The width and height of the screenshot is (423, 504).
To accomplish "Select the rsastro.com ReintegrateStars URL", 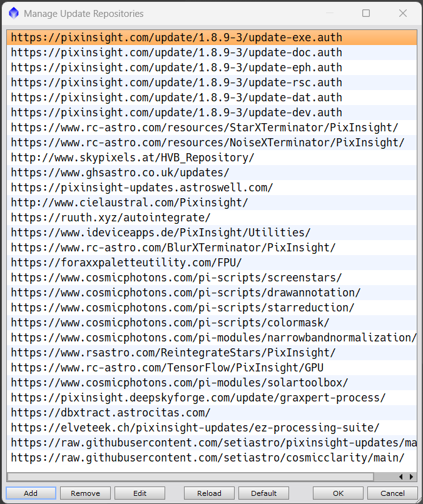I will (211, 353).
